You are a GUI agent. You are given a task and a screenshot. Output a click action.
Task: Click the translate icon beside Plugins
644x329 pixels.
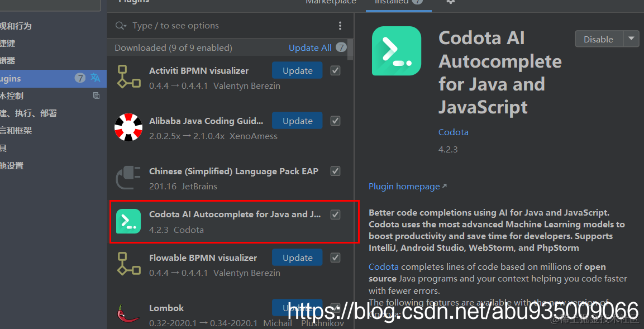pos(96,78)
